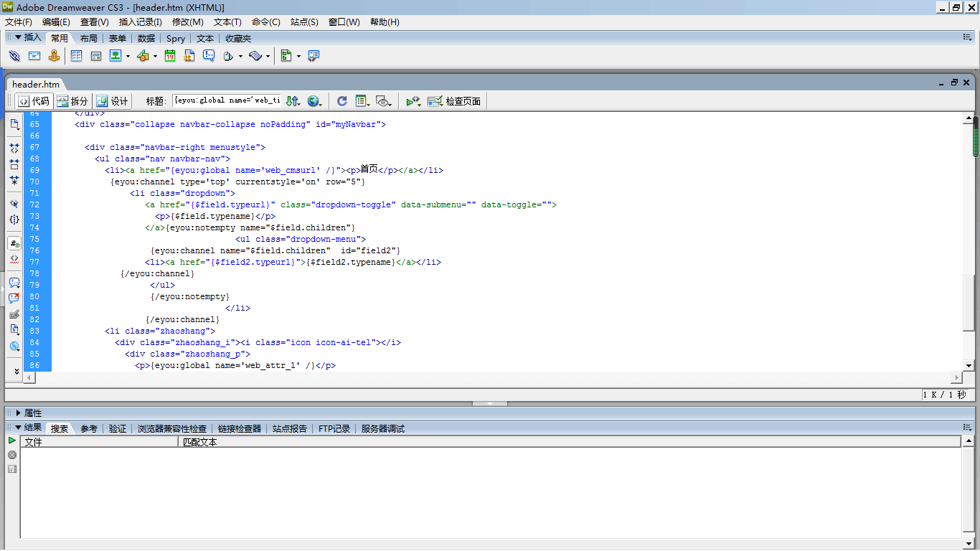This screenshot has height=551, width=980.
Task: Insert a comment from the Insert bar
Action: (x=209, y=56)
